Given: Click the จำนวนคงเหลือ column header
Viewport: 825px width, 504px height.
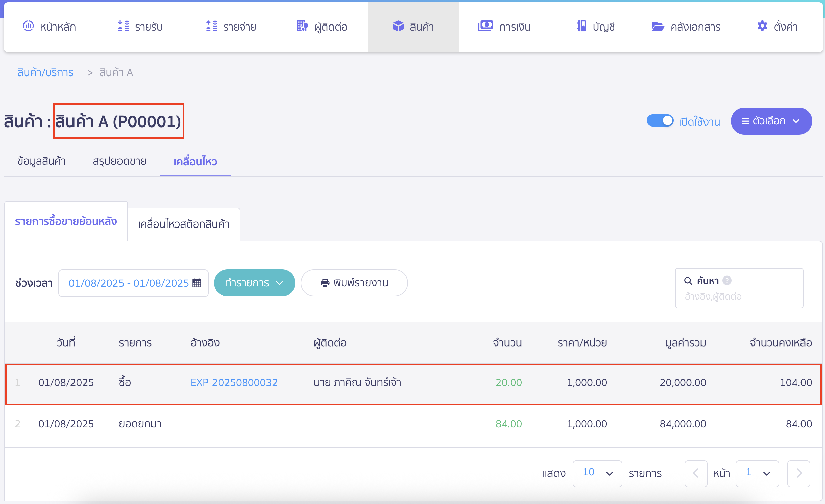Looking at the screenshot, I should coord(781,343).
